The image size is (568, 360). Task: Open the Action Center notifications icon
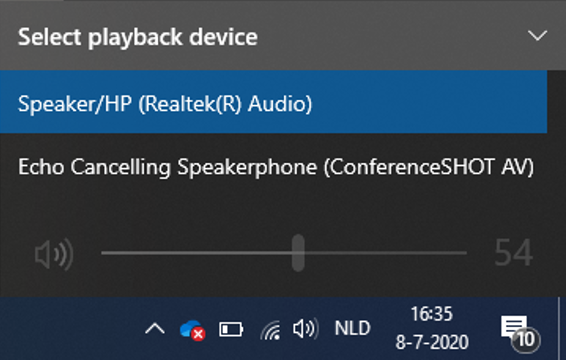514,326
